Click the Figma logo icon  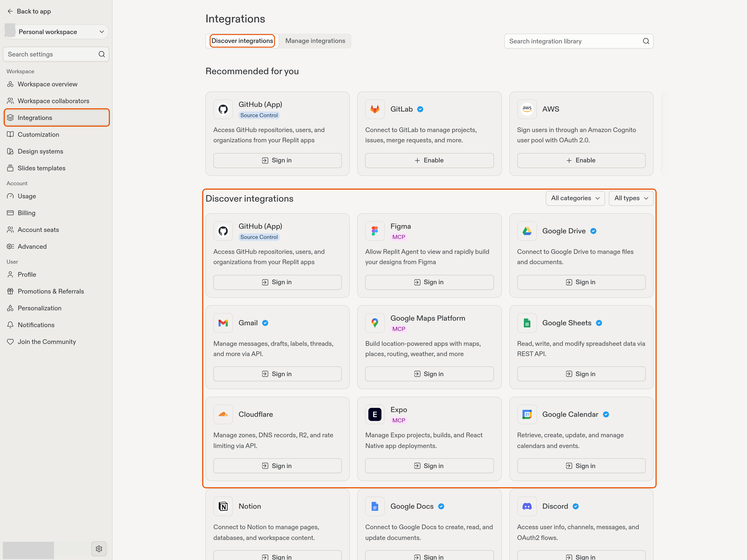pos(375,231)
